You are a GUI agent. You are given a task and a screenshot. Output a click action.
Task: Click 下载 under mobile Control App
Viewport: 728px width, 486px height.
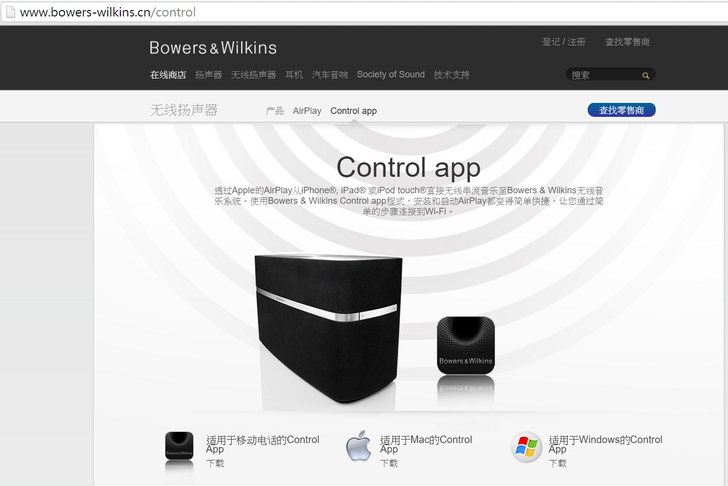pyautogui.click(x=215, y=463)
